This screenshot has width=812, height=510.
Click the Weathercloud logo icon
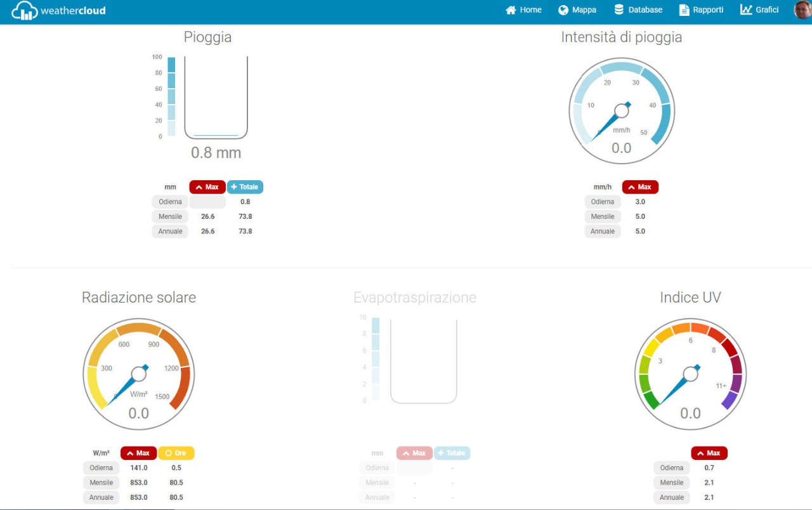click(25, 10)
